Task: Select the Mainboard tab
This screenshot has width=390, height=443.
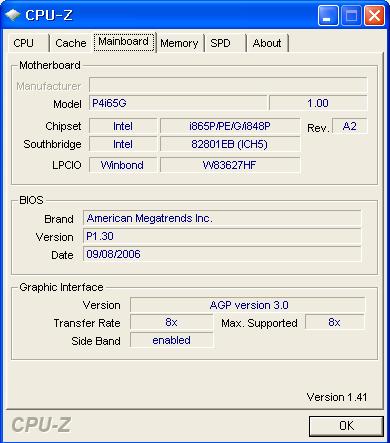Action: pos(124,42)
